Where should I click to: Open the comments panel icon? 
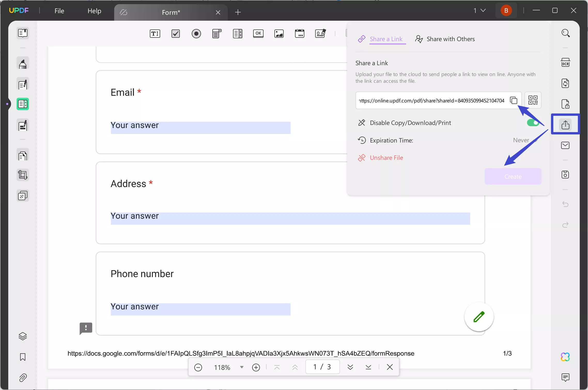pos(566,378)
